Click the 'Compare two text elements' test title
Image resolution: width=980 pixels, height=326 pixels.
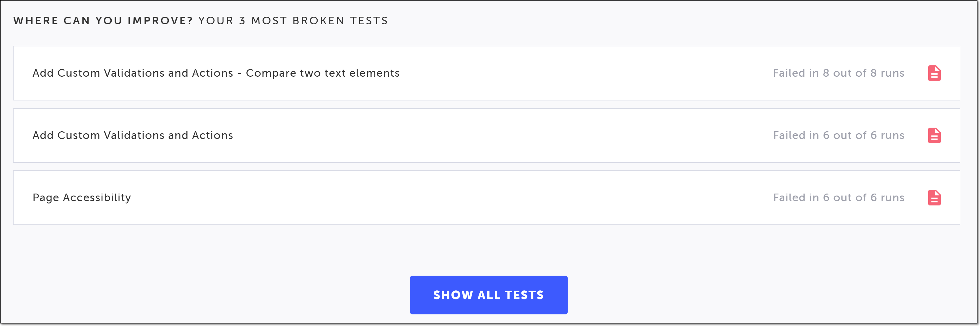click(323, 73)
